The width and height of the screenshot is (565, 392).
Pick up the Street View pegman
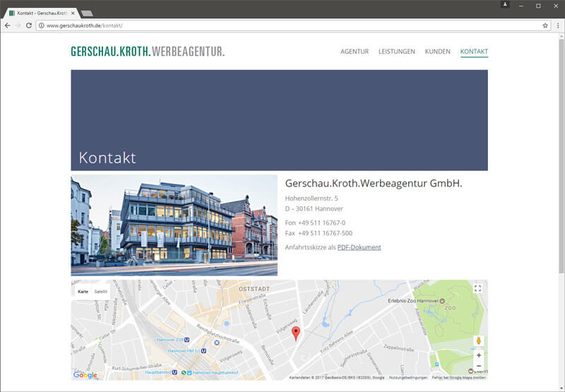pyautogui.click(x=479, y=340)
